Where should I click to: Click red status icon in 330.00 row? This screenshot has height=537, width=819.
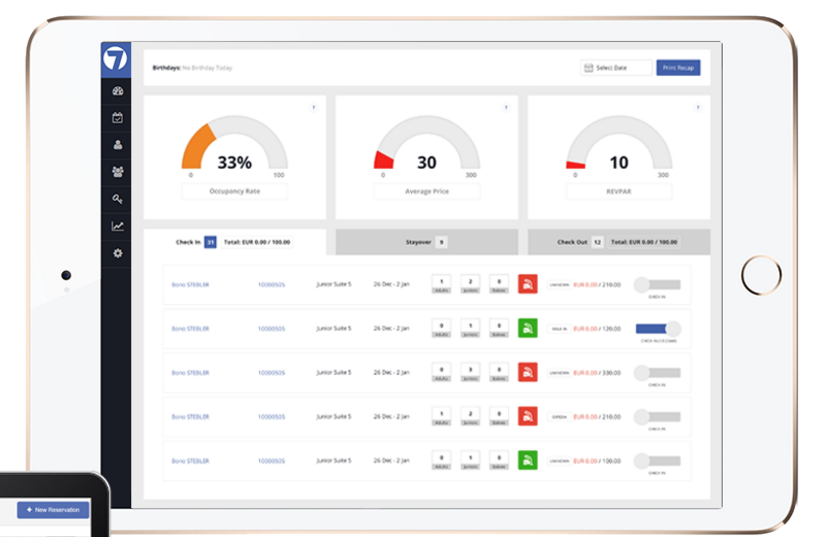click(528, 372)
